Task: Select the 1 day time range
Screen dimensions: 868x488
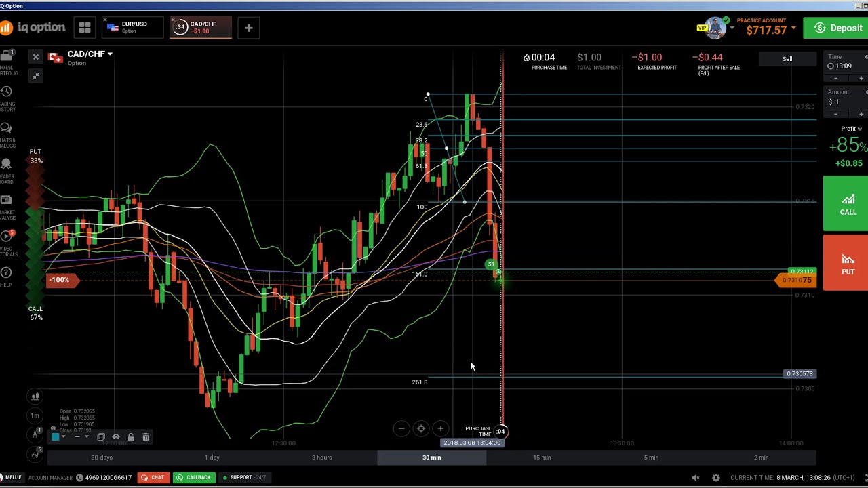Action: (212, 457)
